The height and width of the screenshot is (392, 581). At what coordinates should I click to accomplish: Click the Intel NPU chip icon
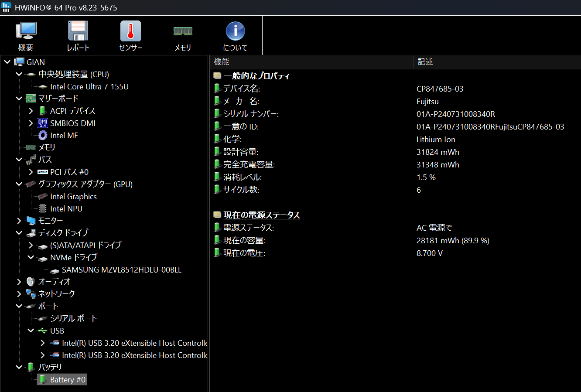43,209
